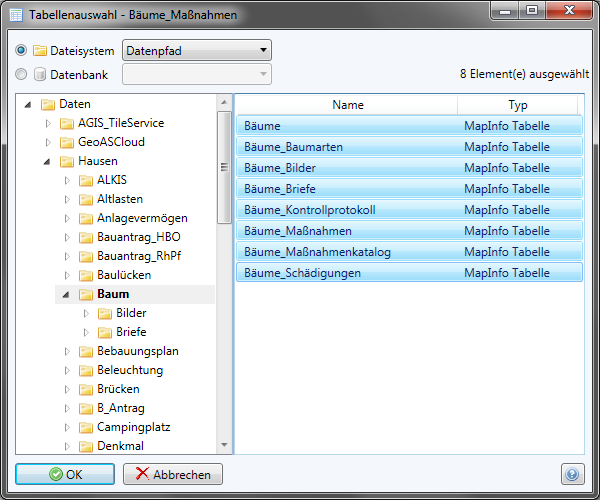The height and width of the screenshot is (500, 600).
Task: Expand the Anlagevermögen node
Action: tap(67, 218)
